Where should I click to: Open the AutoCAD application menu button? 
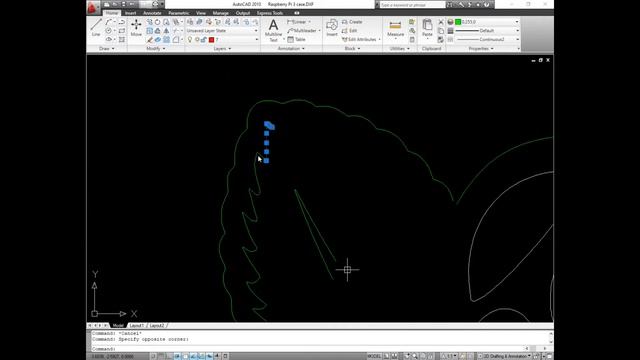point(93,7)
